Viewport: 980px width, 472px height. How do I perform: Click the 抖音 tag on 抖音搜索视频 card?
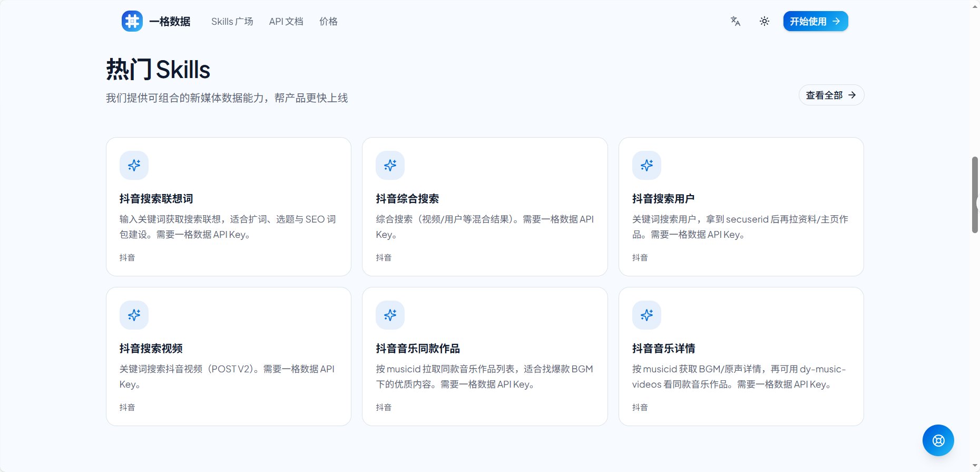coord(127,407)
